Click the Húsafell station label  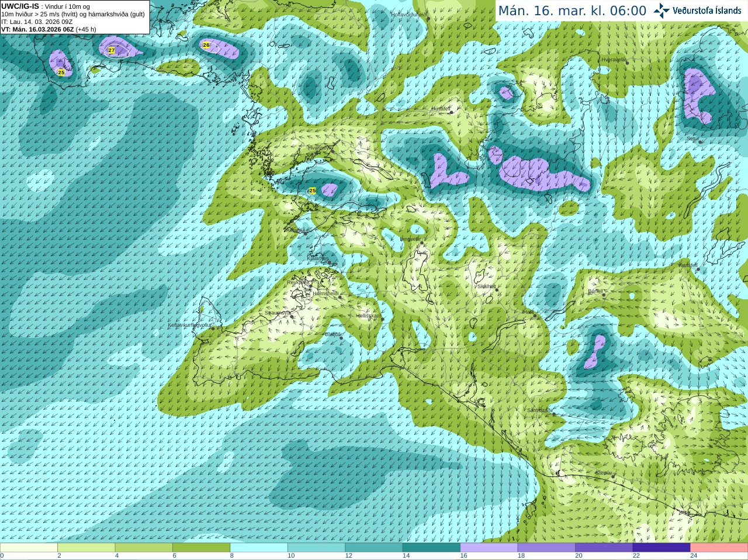click(x=441, y=109)
